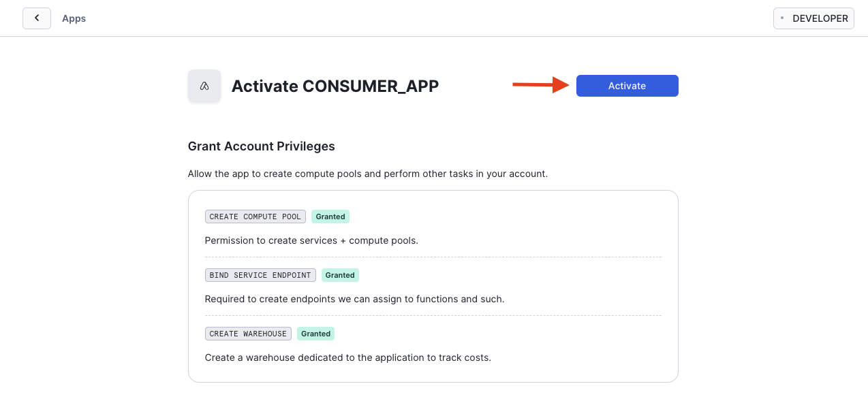Click the warehouse cost tracking description text
The image size is (868, 416).
pyautogui.click(x=347, y=357)
